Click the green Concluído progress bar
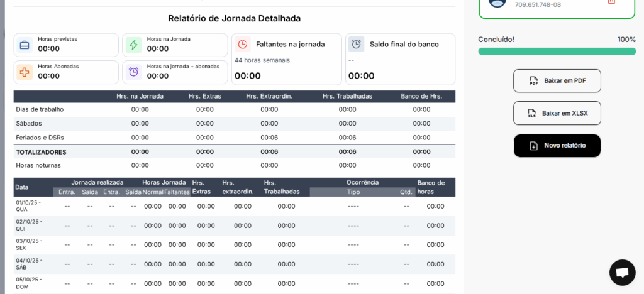This screenshot has width=644, height=294. (557, 52)
